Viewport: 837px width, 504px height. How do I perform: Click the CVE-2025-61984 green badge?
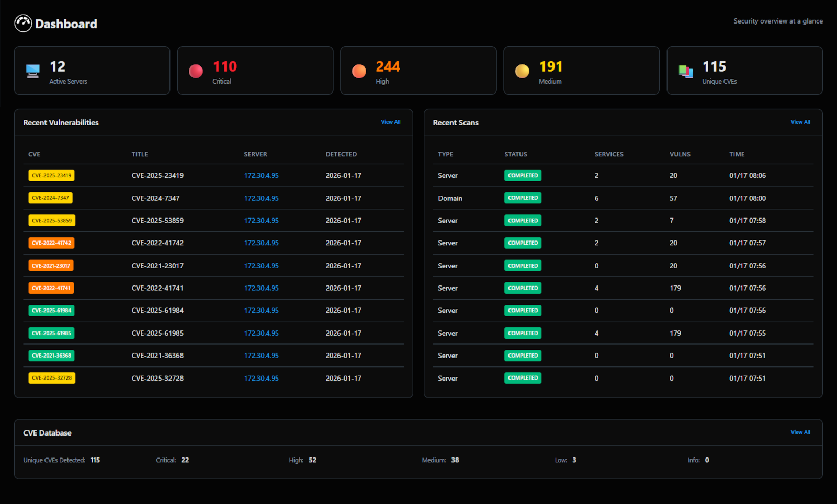click(51, 311)
